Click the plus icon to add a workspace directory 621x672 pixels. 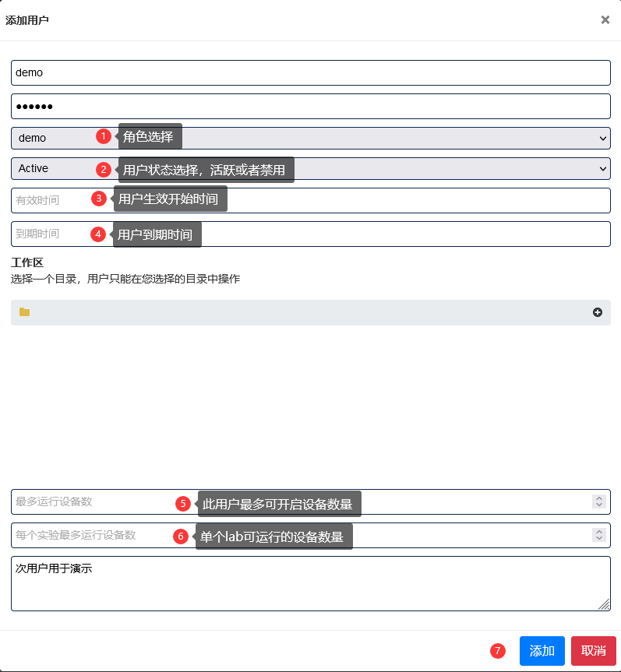598,312
